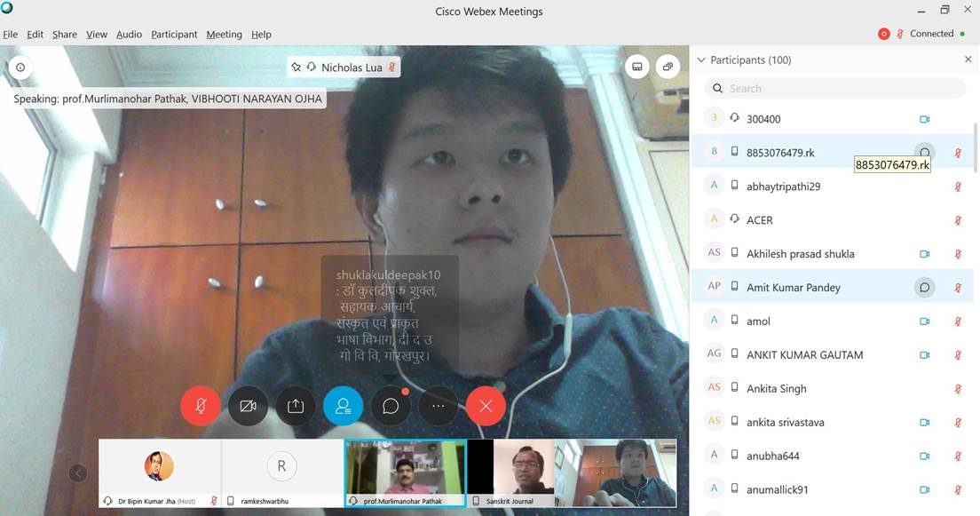Click 8853076479.rk's muted microphone icon
The image size is (980, 516).
click(x=958, y=153)
